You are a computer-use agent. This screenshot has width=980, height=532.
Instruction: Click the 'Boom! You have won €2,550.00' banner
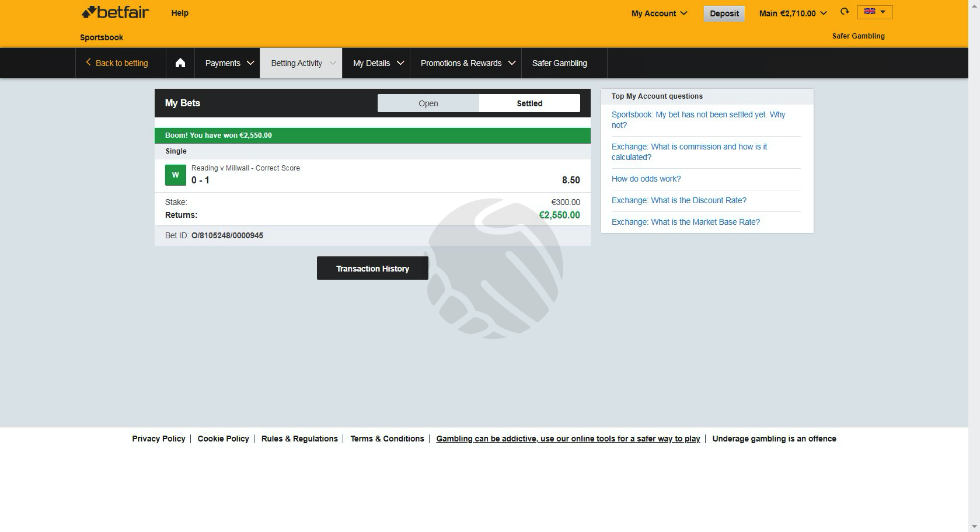(x=372, y=135)
